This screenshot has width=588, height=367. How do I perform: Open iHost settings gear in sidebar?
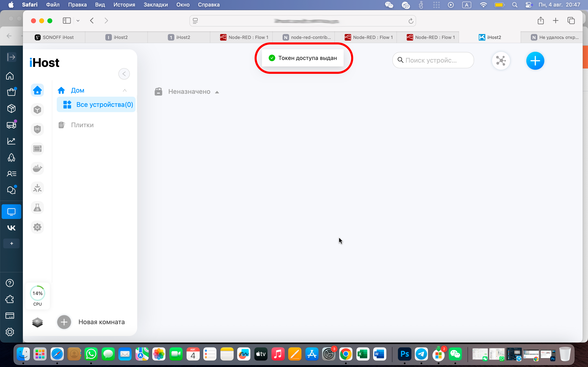point(37,227)
